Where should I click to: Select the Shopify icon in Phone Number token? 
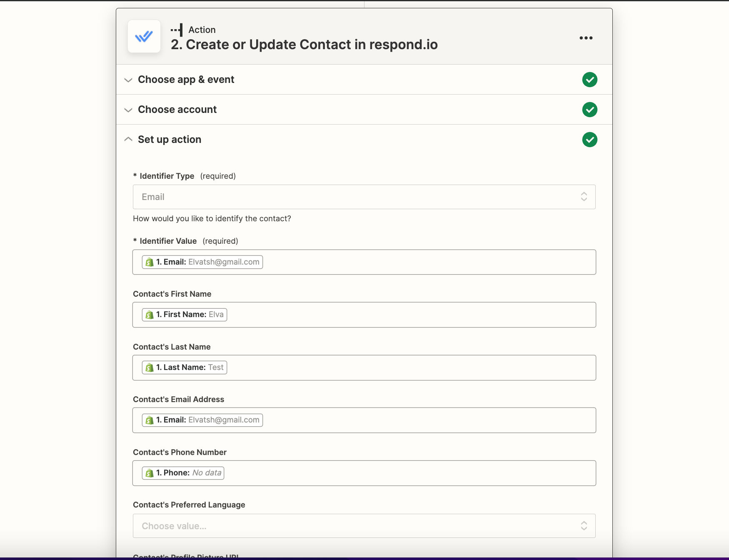pyautogui.click(x=150, y=473)
